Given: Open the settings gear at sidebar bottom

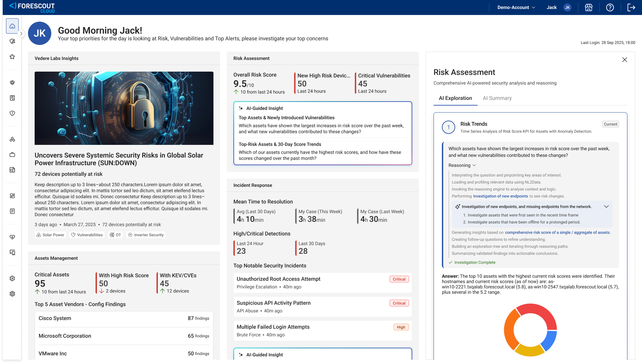Looking at the screenshot, I should 12,293.
